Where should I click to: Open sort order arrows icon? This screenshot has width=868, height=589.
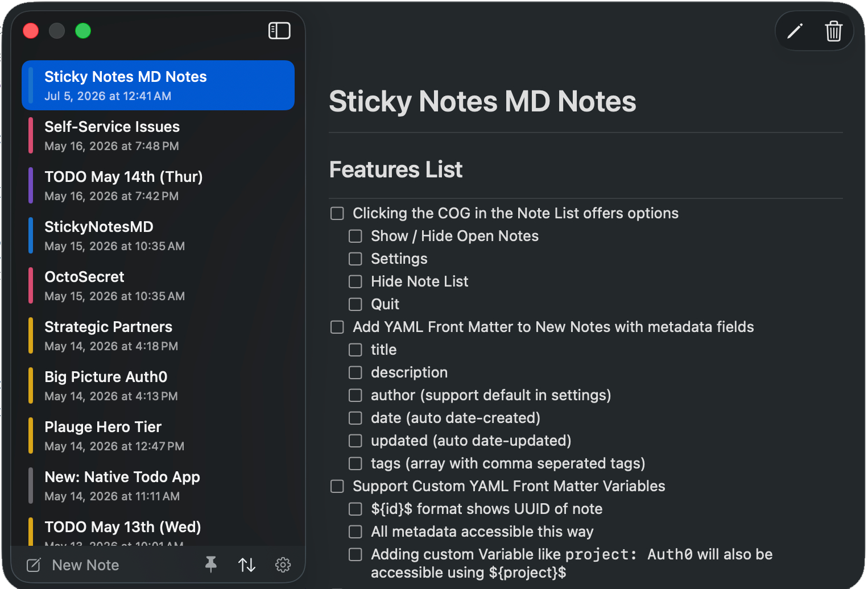[247, 565]
